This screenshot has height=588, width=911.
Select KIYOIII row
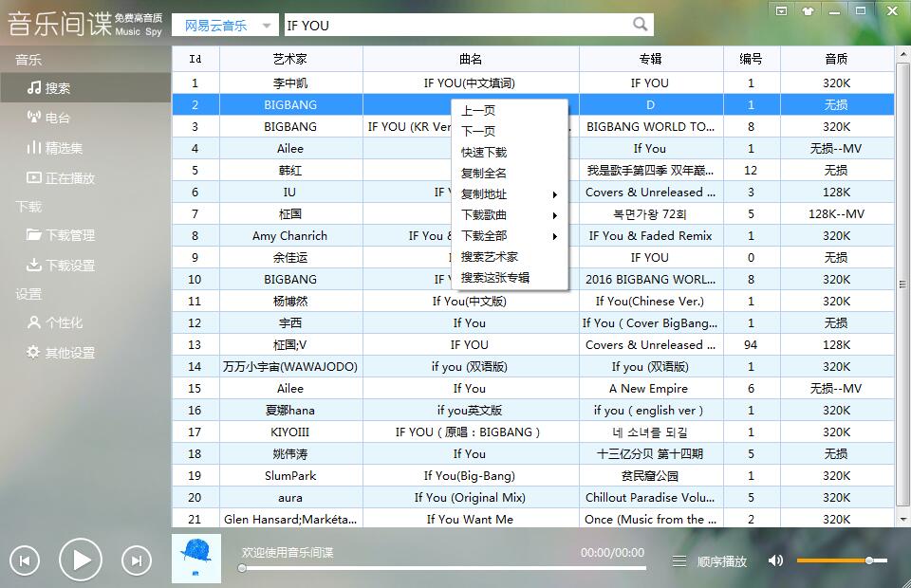coord(532,432)
